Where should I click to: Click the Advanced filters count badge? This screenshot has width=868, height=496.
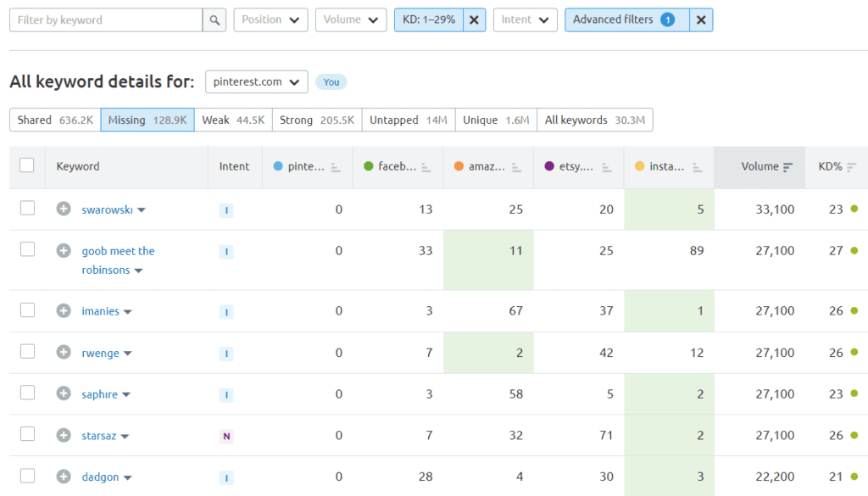pos(668,20)
